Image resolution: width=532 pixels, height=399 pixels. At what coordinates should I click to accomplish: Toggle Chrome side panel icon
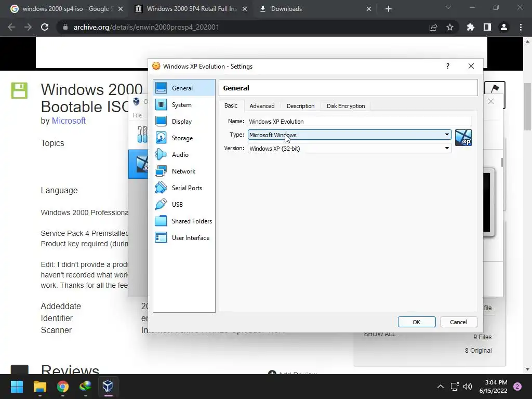(x=487, y=27)
